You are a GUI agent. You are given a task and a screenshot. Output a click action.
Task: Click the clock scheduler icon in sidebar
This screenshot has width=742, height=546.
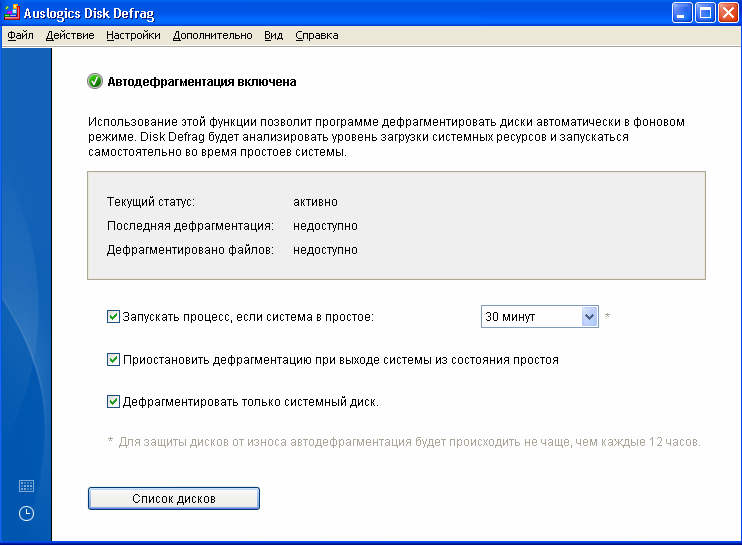point(26,513)
